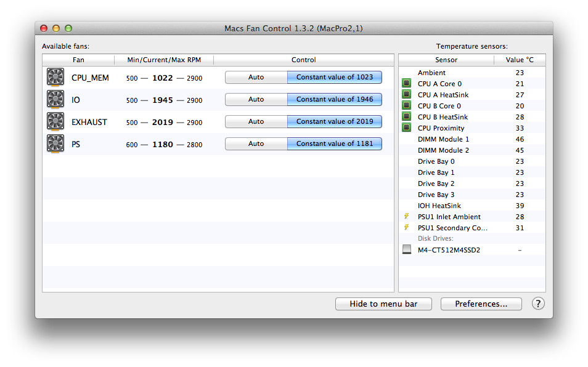Click IO current RPM value 1945

pyautogui.click(x=162, y=100)
